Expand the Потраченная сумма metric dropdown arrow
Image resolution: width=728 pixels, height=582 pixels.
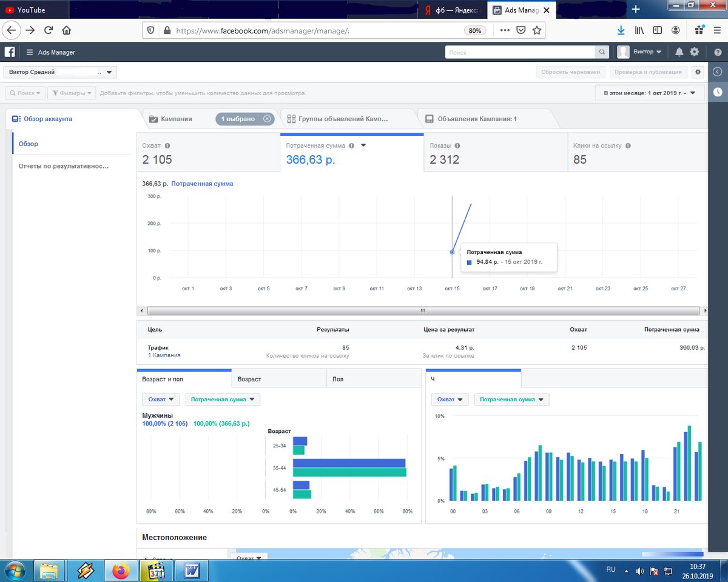pyautogui.click(x=363, y=145)
